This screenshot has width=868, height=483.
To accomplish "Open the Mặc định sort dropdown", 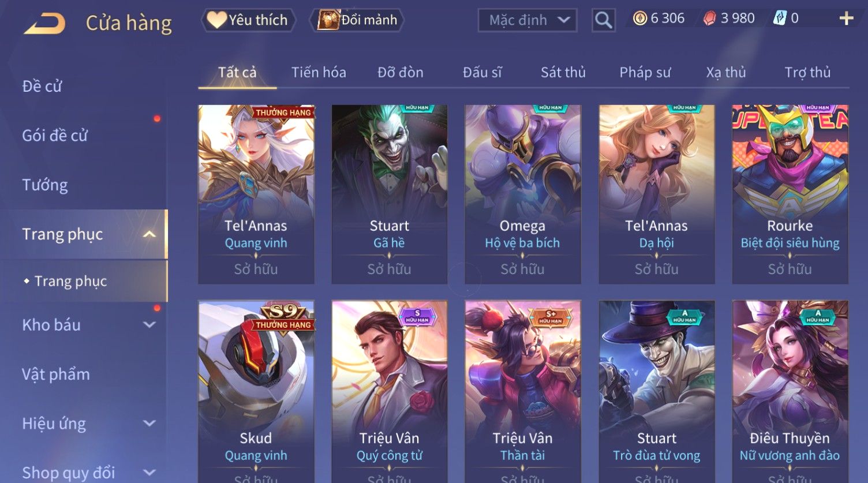I will 527,20.
